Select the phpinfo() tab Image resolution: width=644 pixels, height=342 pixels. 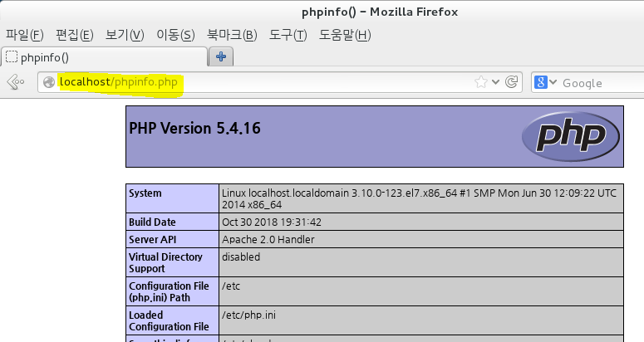[105, 57]
